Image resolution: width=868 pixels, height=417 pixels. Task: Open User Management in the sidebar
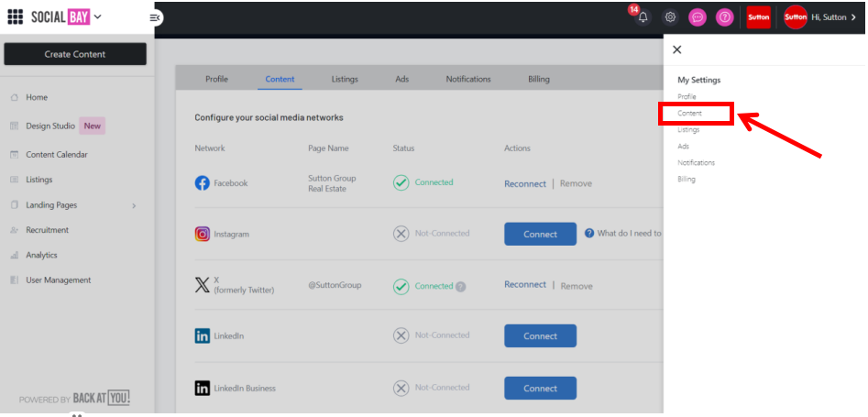click(x=59, y=280)
